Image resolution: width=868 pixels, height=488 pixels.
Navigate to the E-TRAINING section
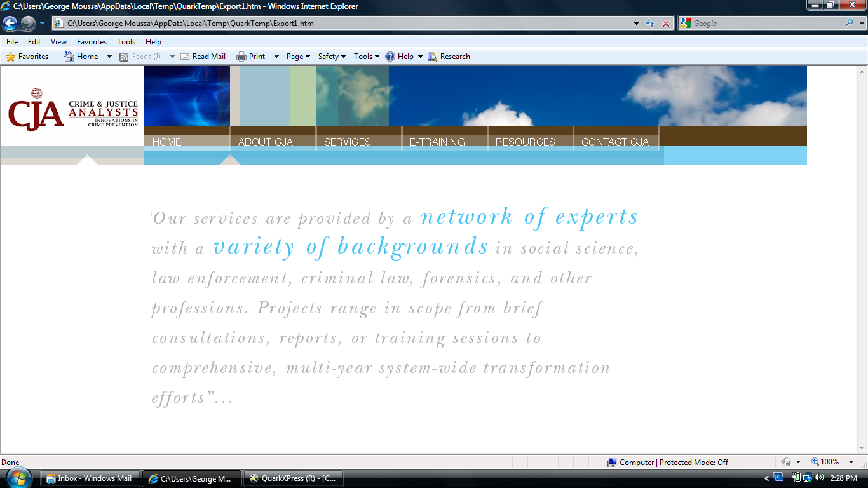point(438,141)
